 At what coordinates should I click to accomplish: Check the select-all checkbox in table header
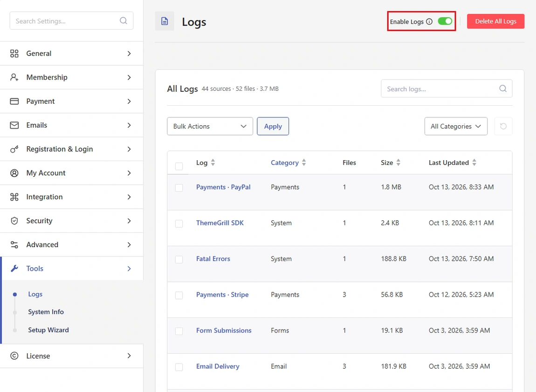179,166
